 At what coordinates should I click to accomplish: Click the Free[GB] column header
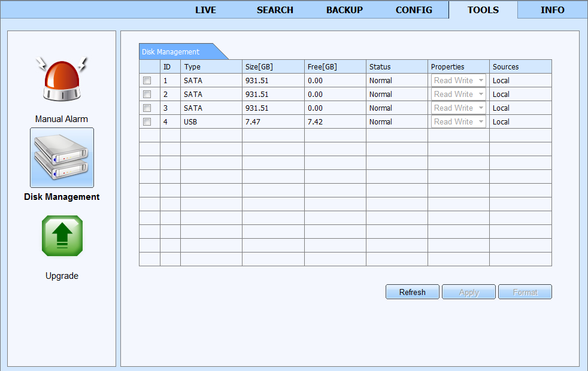pos(335,66)
